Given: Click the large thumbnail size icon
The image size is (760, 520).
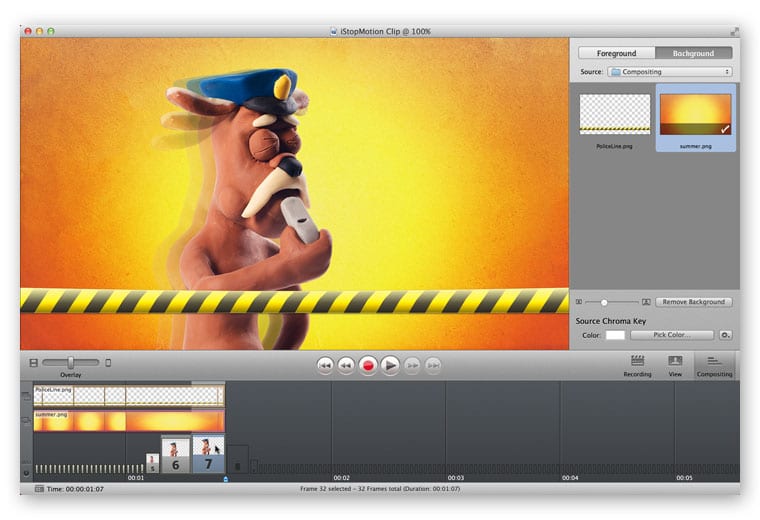Looking at the screenshot, I should point(646,302).
